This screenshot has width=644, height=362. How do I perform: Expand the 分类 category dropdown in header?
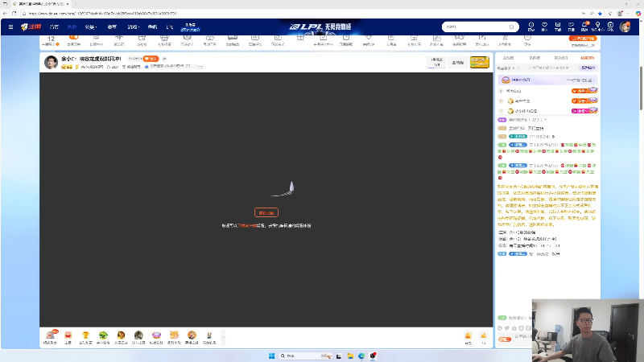pyautogui.click(x=90, y=27)
